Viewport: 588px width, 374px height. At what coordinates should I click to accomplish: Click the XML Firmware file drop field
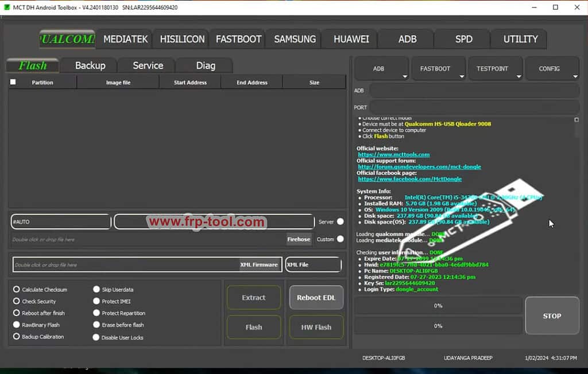point(126,265)
